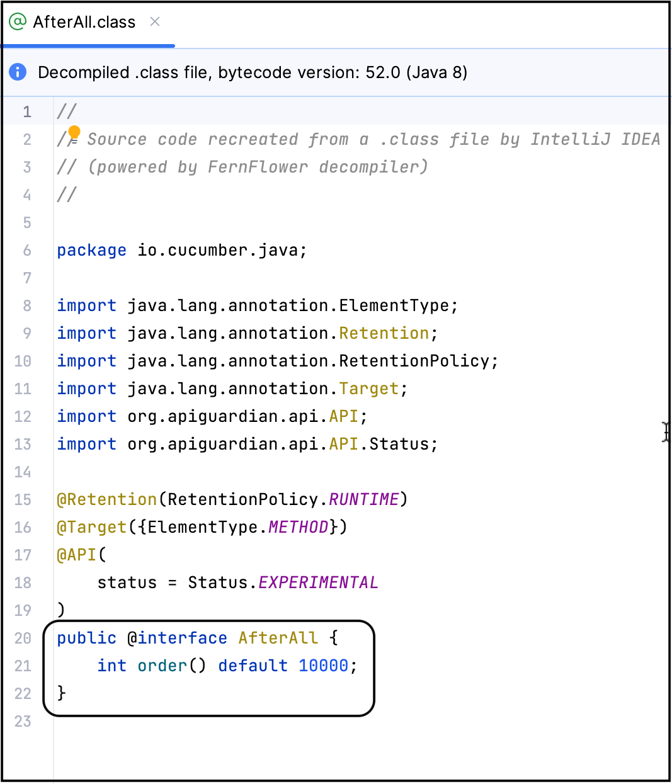Click the @API annotation on line 17
The height and width of the screenshot is (784, 672).
(x=77, y=555)
